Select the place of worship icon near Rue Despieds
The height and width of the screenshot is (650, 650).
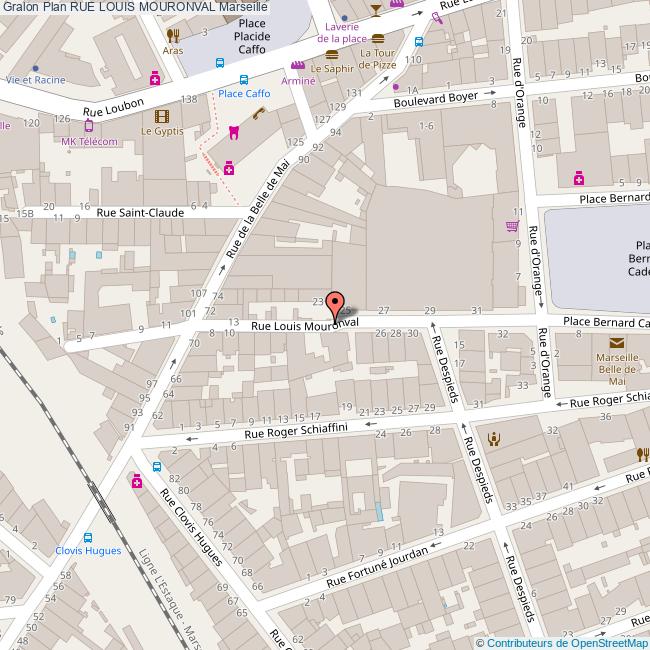(493, 438)
